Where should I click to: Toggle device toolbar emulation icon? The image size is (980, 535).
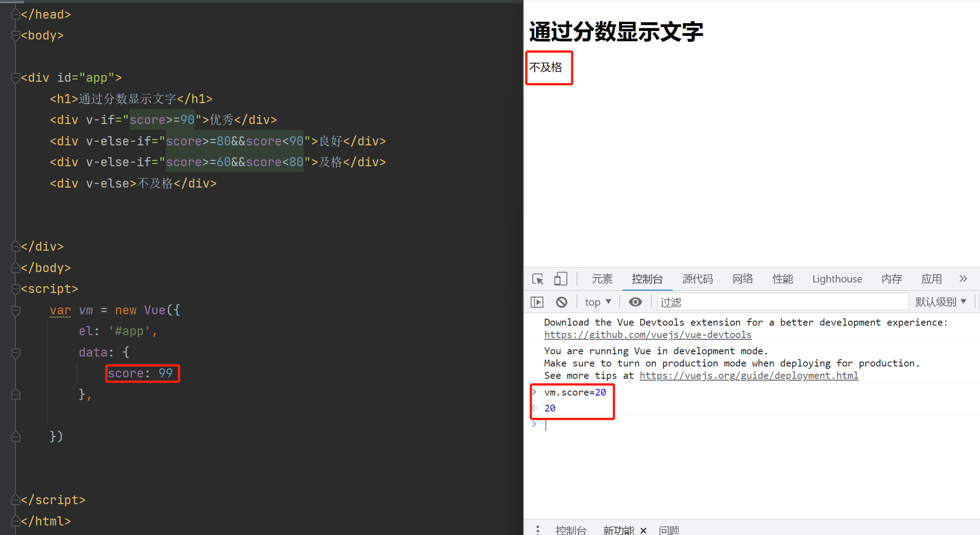coord(561,279)
